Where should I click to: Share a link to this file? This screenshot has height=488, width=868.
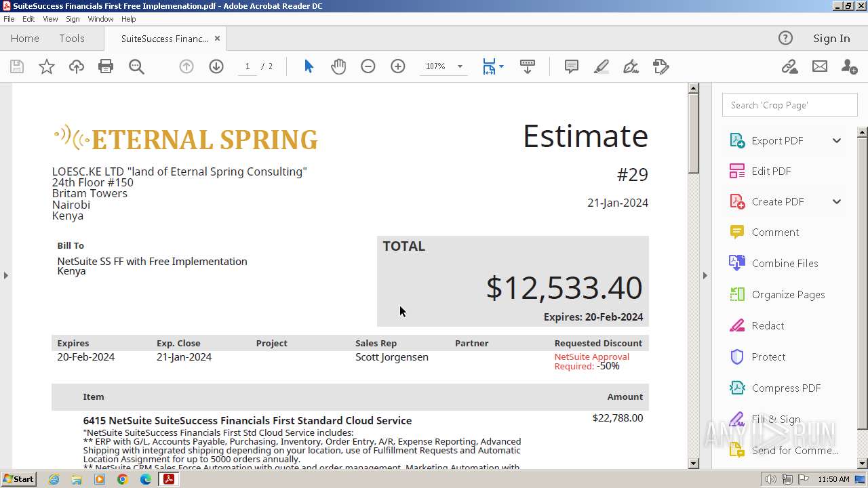(x=789, y=66)
